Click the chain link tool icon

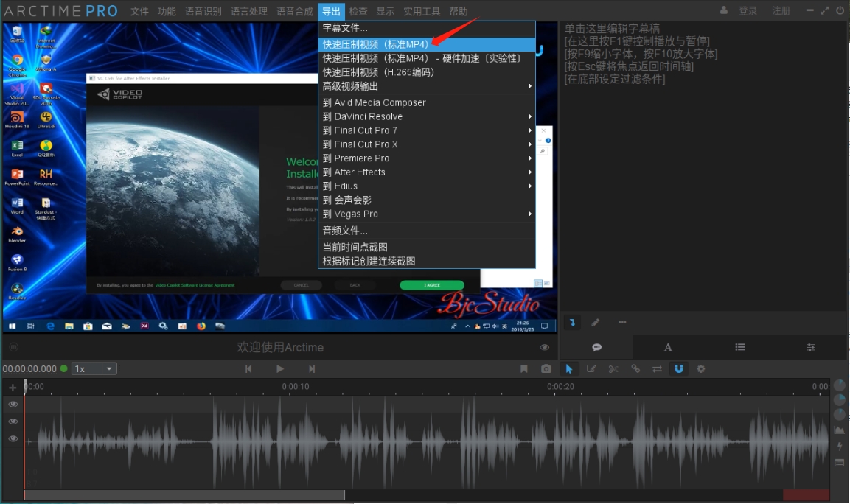(x=635, y=369)
